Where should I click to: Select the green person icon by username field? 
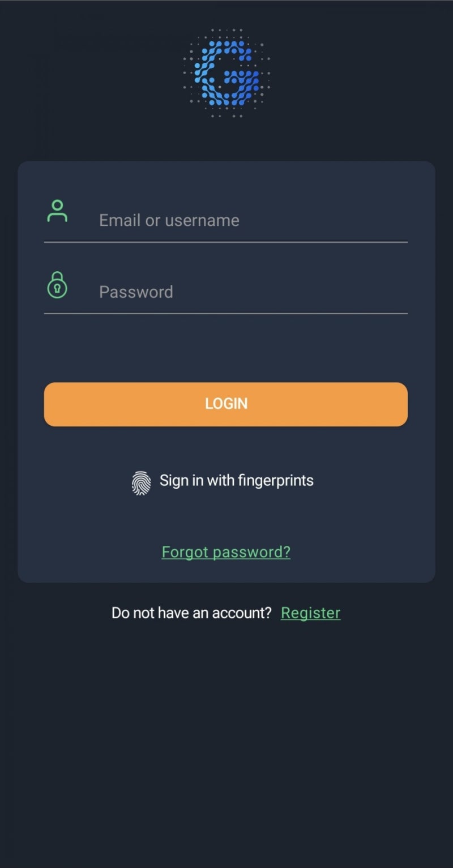click(x=57, y=211)
